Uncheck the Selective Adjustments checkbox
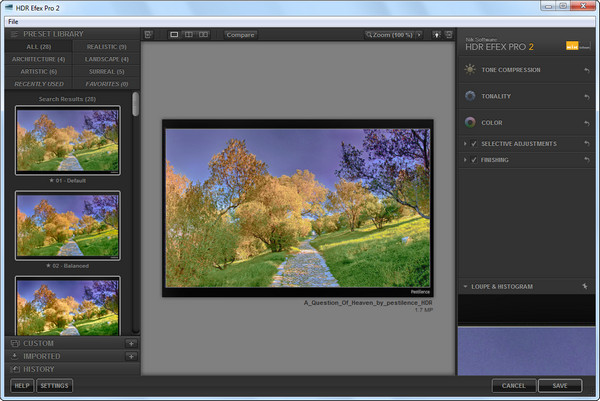 [x=474, y=144]
